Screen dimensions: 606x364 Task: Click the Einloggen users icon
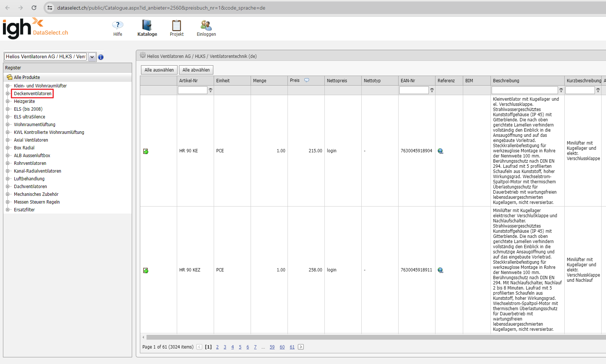[x=206, y=25]
